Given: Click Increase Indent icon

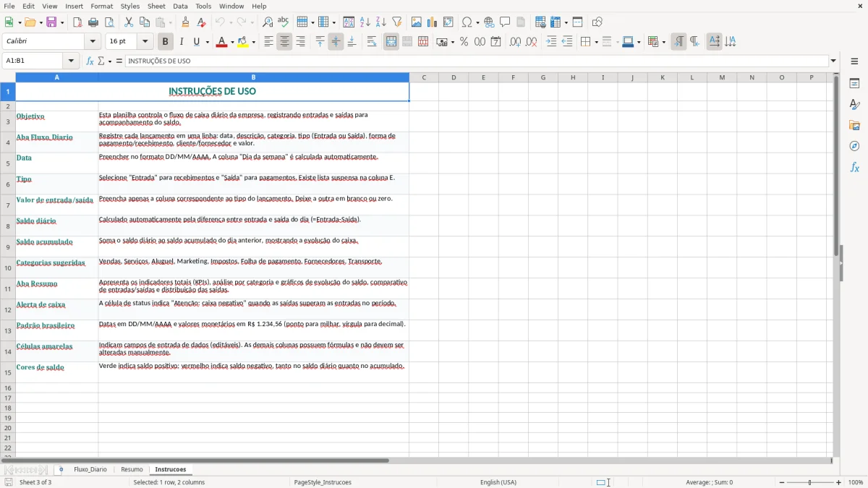Looking at the screenshot, I should tap(551, 42).
